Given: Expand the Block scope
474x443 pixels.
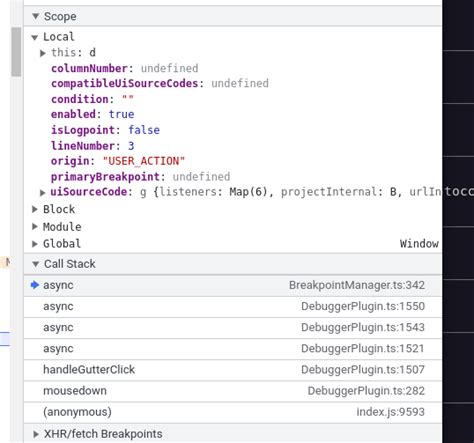Looking at the screenshot, I should tap(35, 209).
